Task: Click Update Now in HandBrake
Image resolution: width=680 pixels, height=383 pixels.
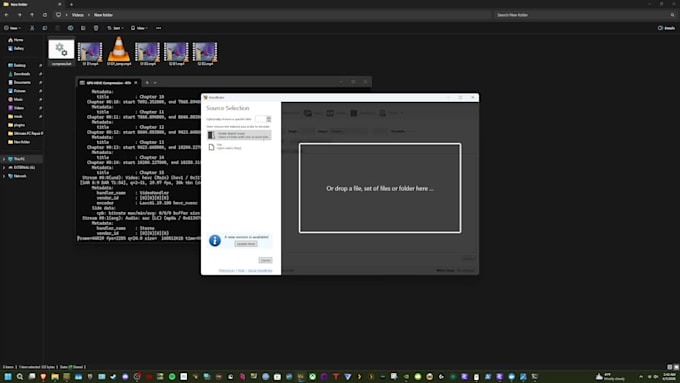Action: click(246, 244)
